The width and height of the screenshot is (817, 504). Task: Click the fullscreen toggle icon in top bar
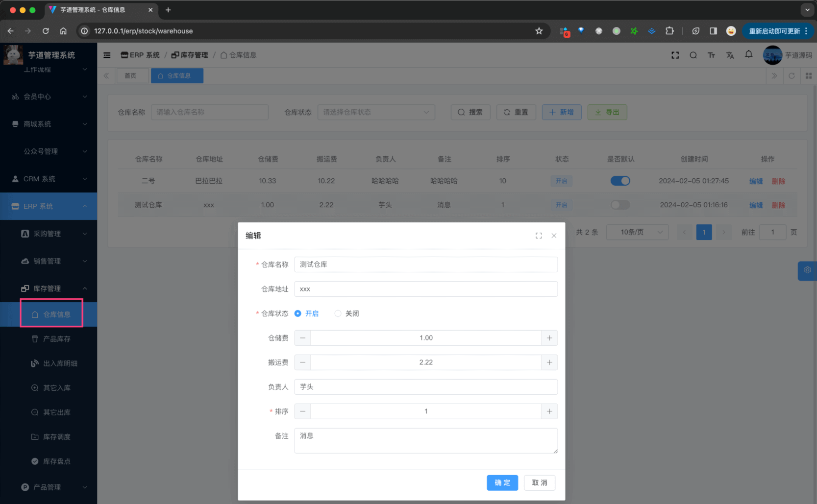675,55
